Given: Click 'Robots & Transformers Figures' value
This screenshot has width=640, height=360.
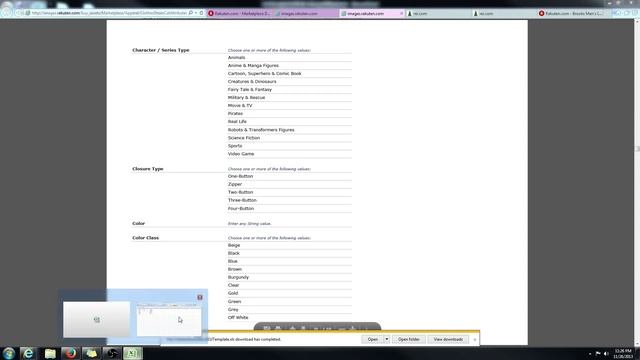Looking at the screenshot, I should pyautogui.click(x=261, y=130).
